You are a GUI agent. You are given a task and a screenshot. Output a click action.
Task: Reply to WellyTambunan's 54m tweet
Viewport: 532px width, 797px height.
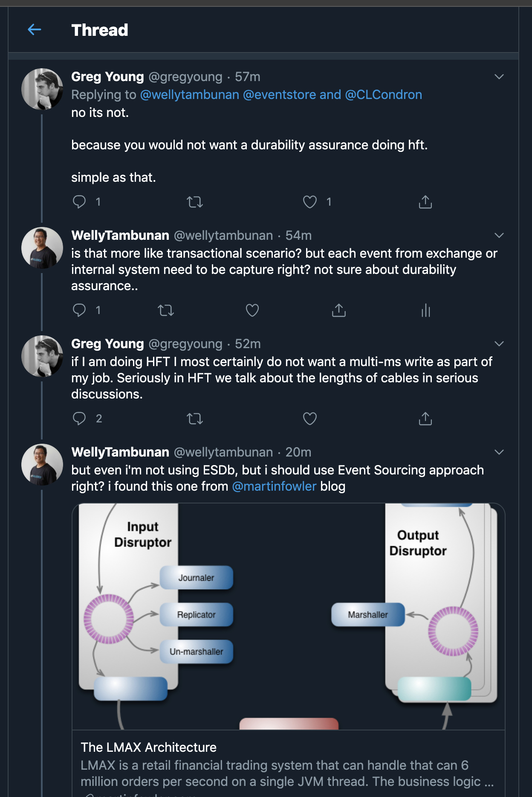[79, 310]
